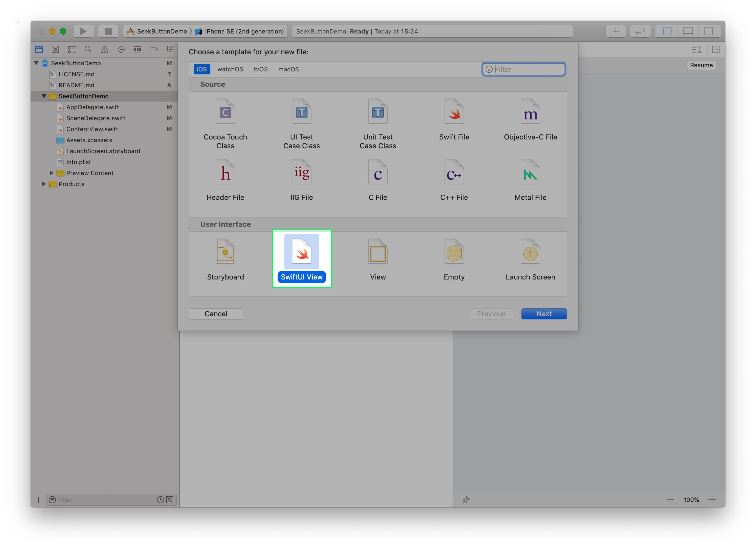Switch to the macOS platform tab
Image resolution: width=756 pixels, height=548 pixels.
(288, 69)
